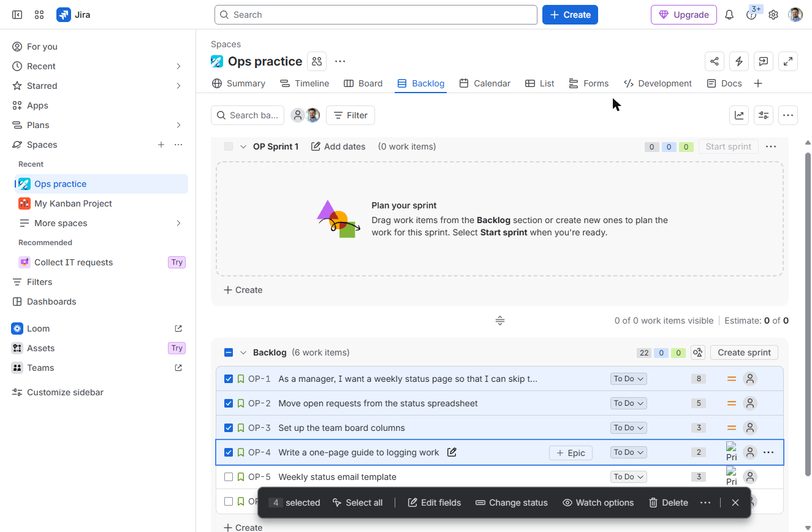Uncheck the OP-3 checkbox
The height and width of the screenshot is (532, 812).
[229, 428]
